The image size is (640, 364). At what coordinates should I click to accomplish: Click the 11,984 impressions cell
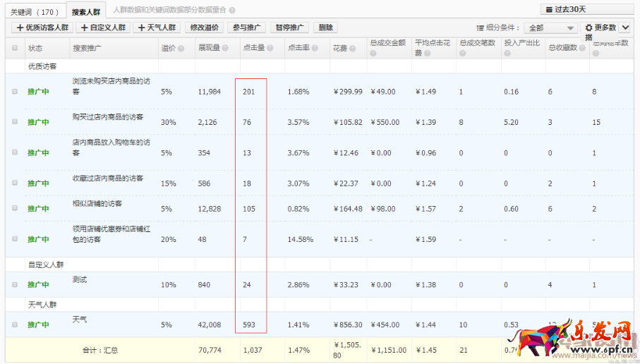(x=210, y=92)
